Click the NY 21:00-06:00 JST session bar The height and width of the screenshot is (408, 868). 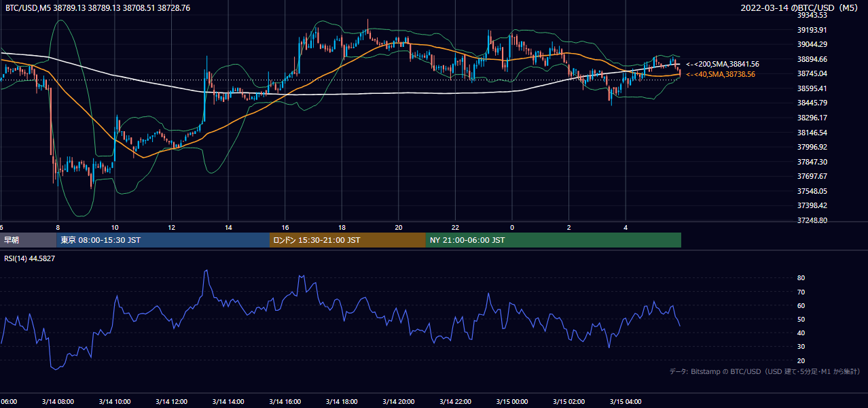pos(554,240)
